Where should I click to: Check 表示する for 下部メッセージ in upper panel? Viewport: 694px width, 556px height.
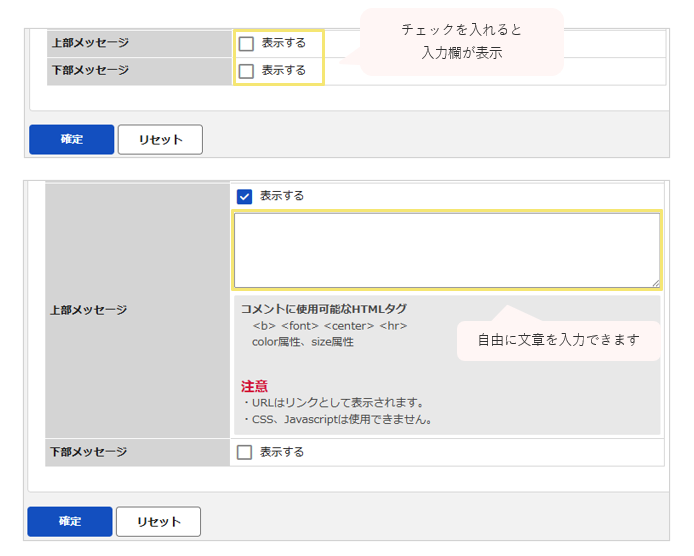(246, 71)
